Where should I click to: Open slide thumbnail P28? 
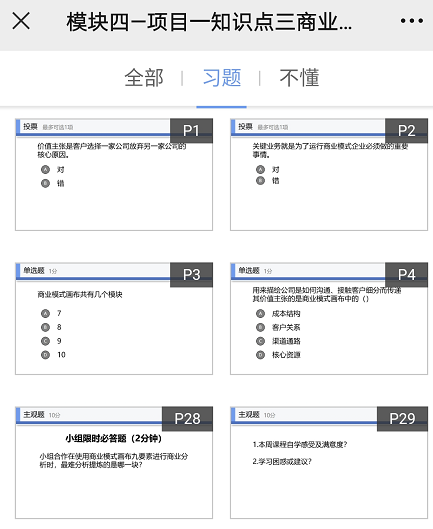coord(114,463)
